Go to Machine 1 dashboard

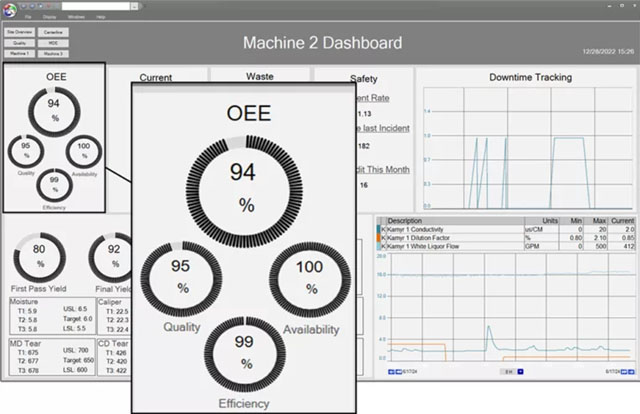tap(20, 53)
